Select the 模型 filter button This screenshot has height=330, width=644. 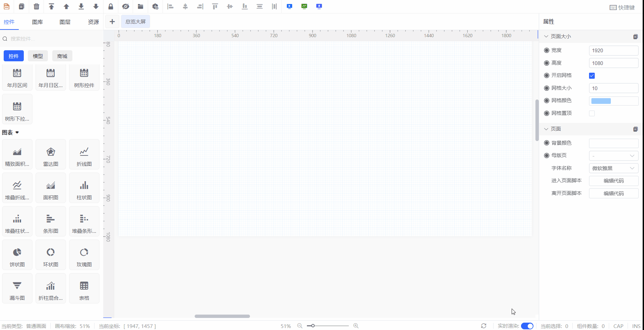tap(38, 56)
